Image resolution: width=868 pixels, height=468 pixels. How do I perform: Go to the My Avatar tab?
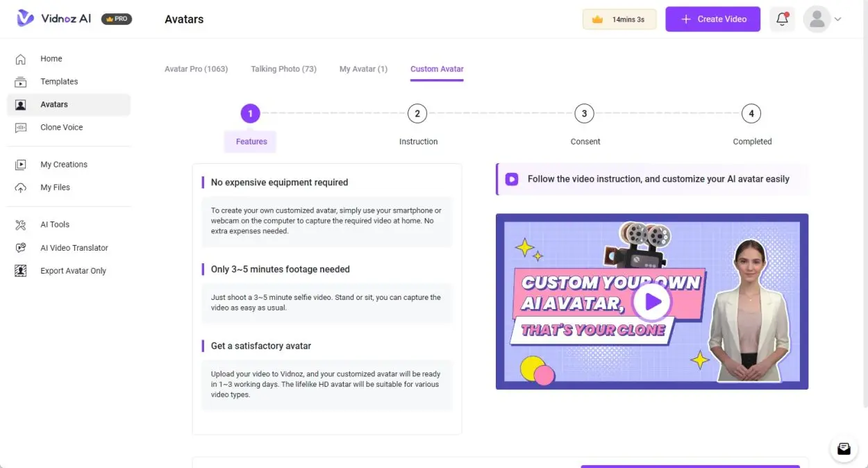362,69
